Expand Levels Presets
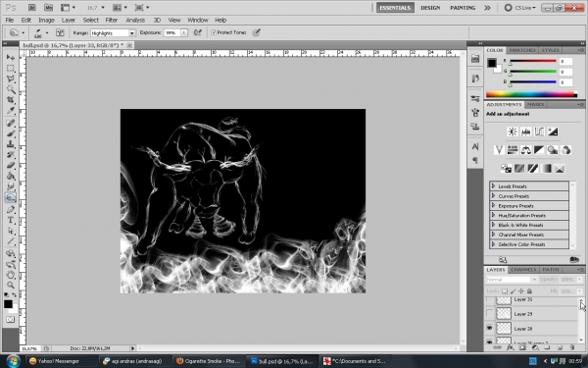The width and height of the screenshot is (588, 368). pyautogui.click(x=493, y=185)
